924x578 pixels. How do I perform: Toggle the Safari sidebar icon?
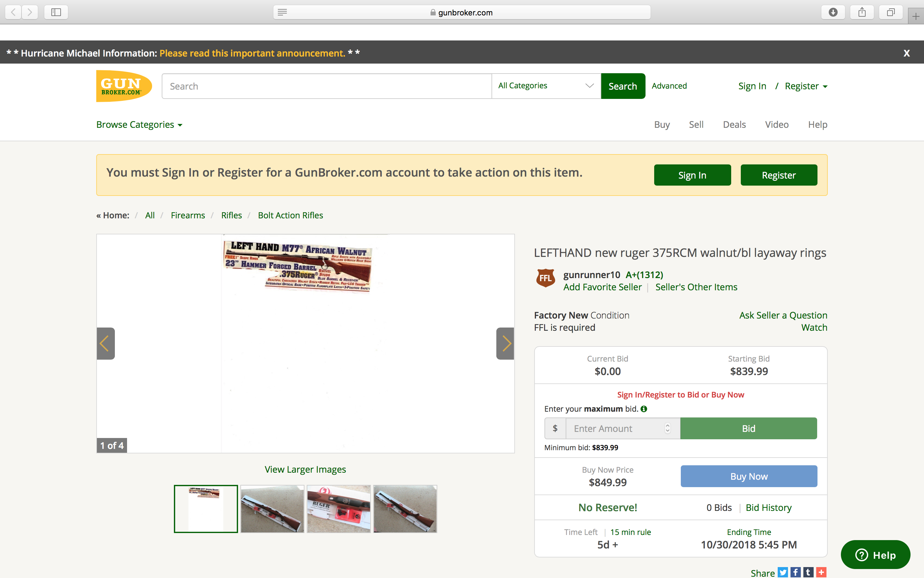point(56,12)
